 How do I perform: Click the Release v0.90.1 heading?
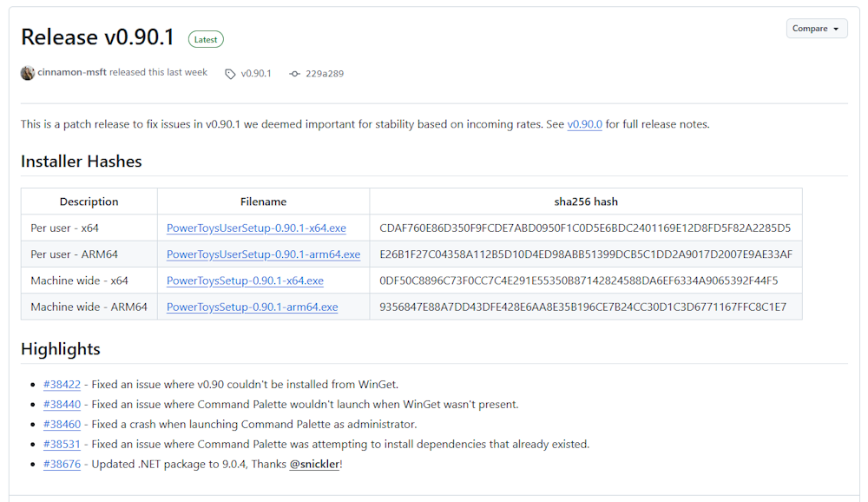pos(97,37)
